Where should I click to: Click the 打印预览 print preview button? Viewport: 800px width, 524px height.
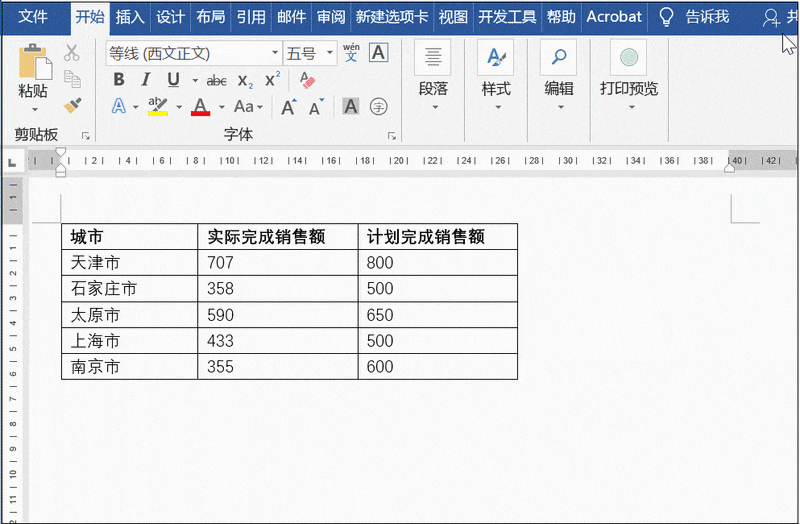coord(629,77)
